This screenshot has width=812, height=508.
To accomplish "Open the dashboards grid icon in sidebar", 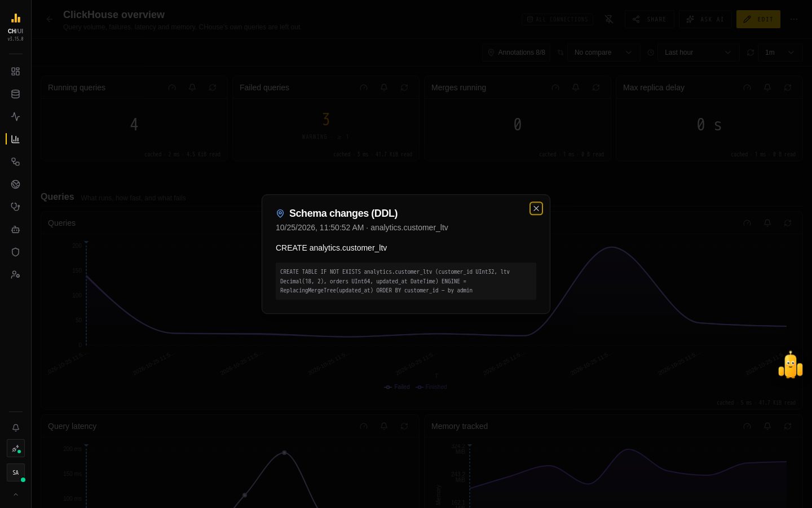I will point(16,72).
